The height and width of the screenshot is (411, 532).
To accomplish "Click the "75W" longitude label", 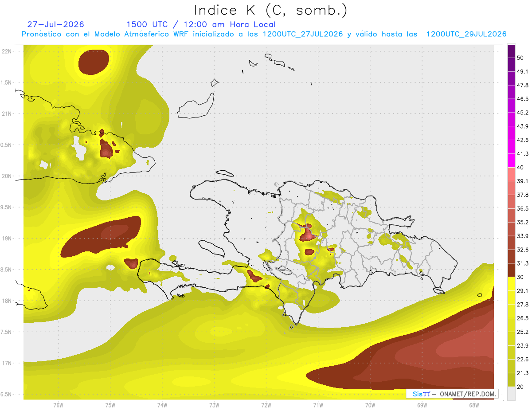I will click(x=110, y=405).
